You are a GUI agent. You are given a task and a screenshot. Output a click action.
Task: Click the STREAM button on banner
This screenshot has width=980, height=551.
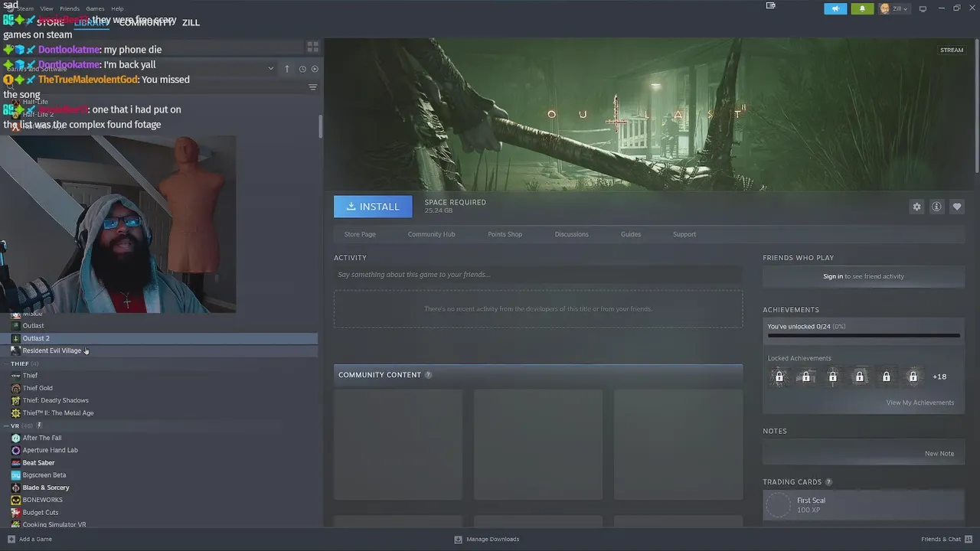(x=952, y=51)
